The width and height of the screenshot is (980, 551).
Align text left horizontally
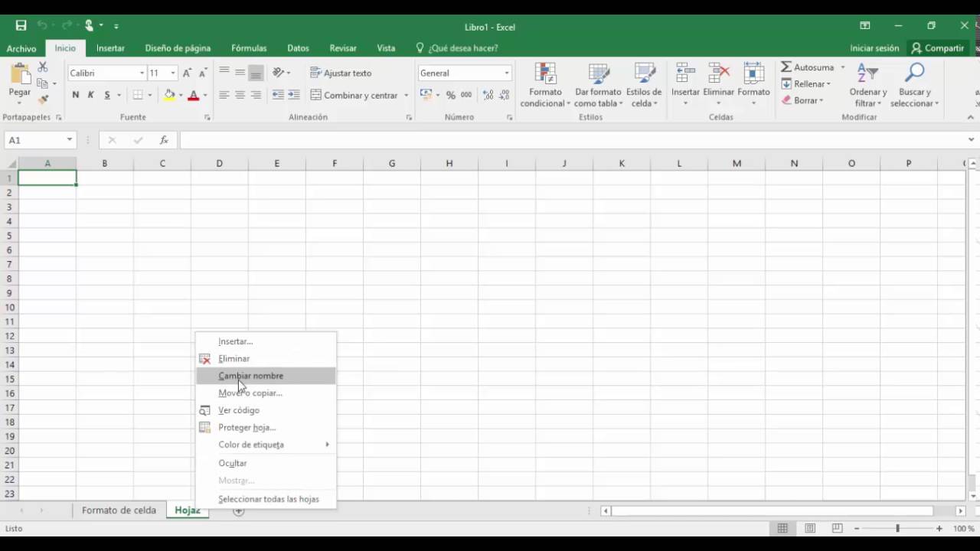(224, 95)
